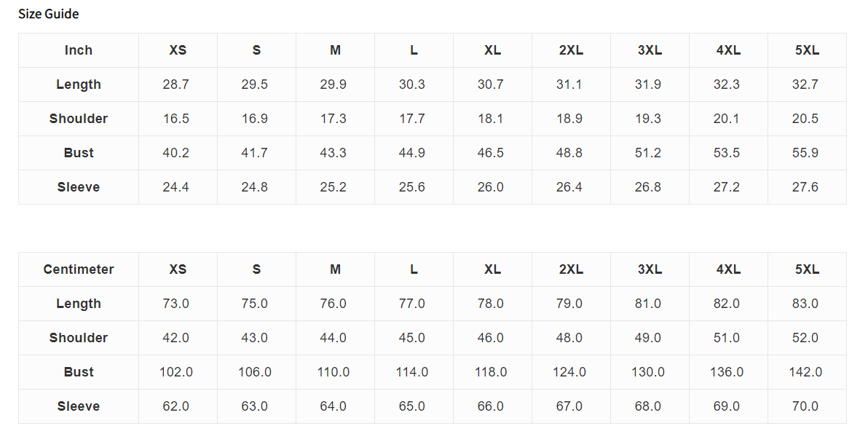
Task: Select the 55.9 bust value for 5XL
Action: (805, 153)
